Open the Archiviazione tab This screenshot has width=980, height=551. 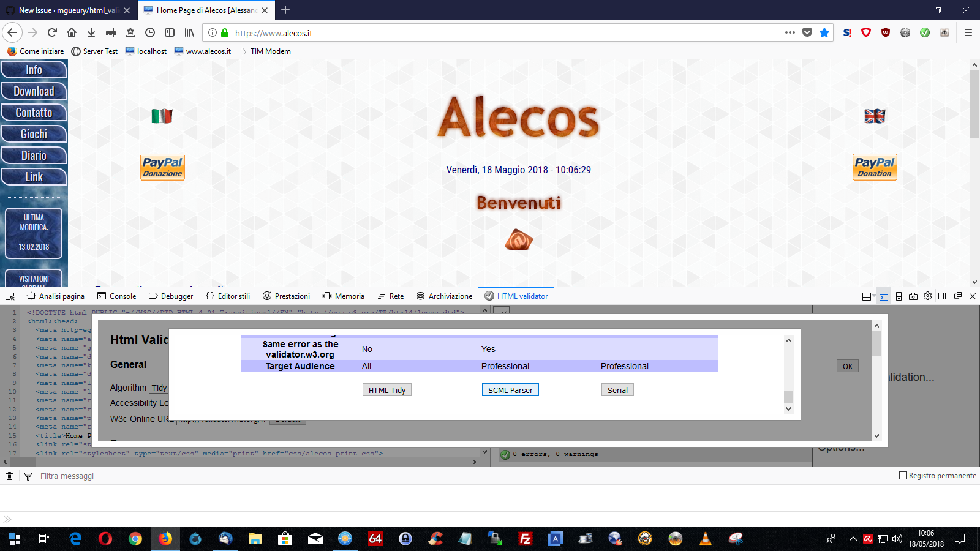pyautogui.click(x=445, y=296)
